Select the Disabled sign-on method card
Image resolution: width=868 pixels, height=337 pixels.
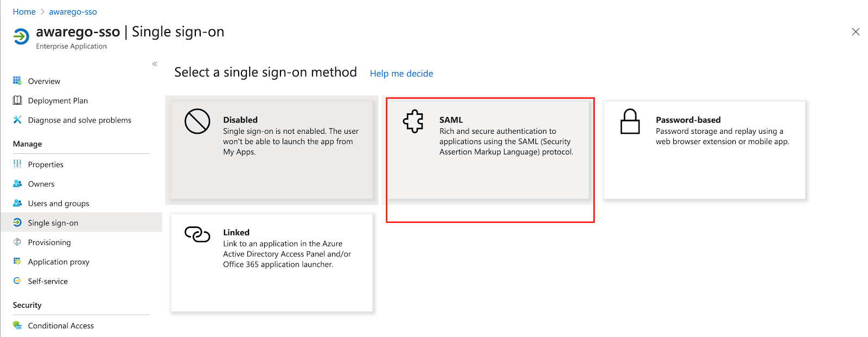click(x=272, y=150)
